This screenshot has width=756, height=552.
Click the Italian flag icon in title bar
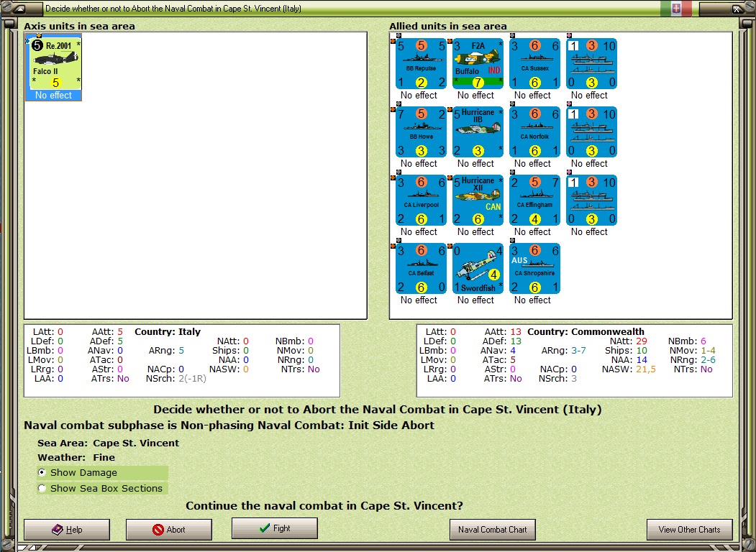(676, 8)
